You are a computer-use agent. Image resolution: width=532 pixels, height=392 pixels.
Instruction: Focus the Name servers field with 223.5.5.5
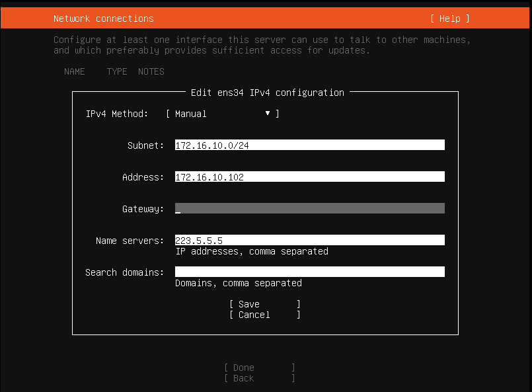pyautogui.click(x=309, y=239)
